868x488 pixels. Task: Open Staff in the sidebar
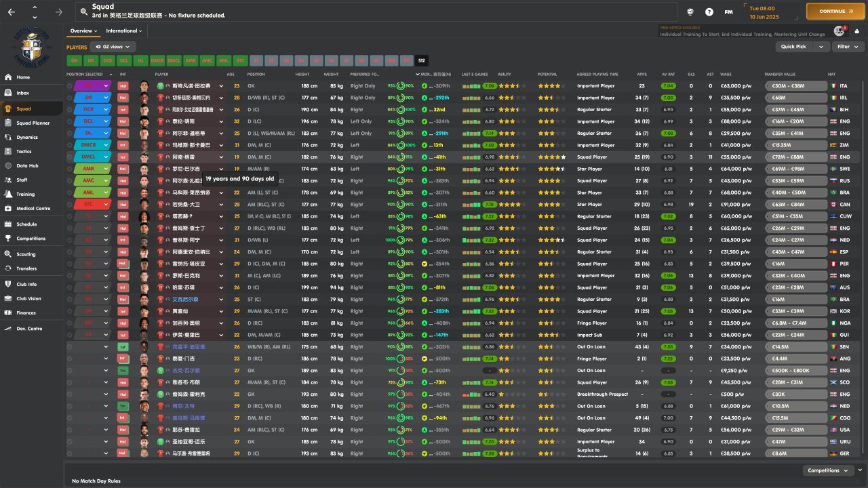[31, 180]
